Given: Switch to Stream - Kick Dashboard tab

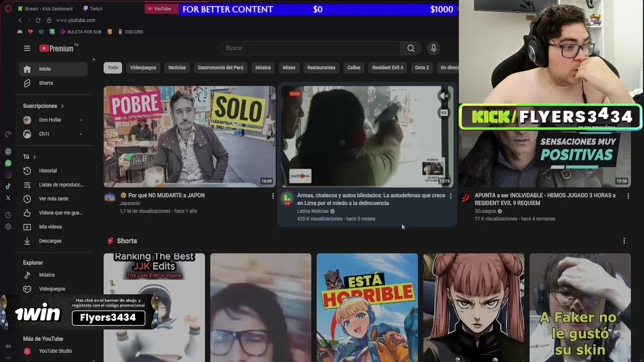Looking at the screenshot, I should [x=45, y=9].
